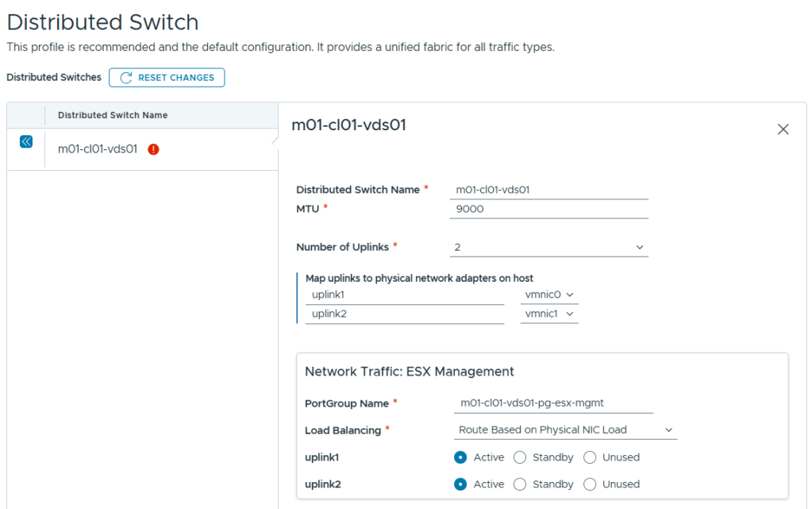This screenshot has width=812, height=509.
Task: Click the MTU input field
Action: click(x=548, y=209)
